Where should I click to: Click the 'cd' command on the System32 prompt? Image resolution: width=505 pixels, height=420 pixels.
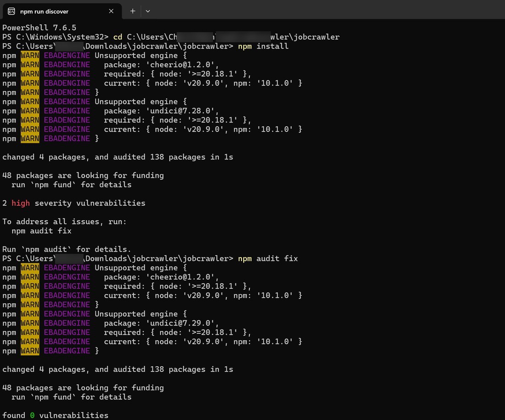[x=118, y=37]
